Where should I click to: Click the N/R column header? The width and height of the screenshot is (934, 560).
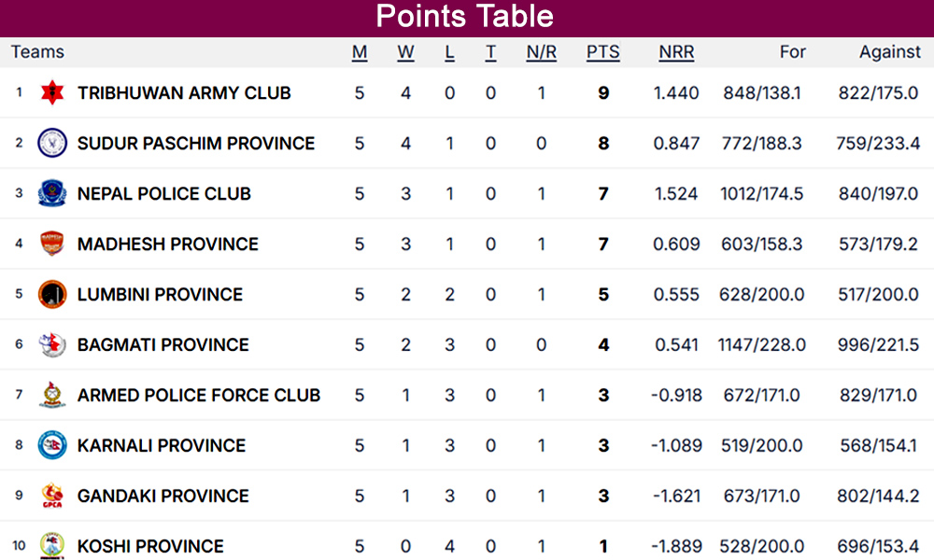(x=541, y=52)
